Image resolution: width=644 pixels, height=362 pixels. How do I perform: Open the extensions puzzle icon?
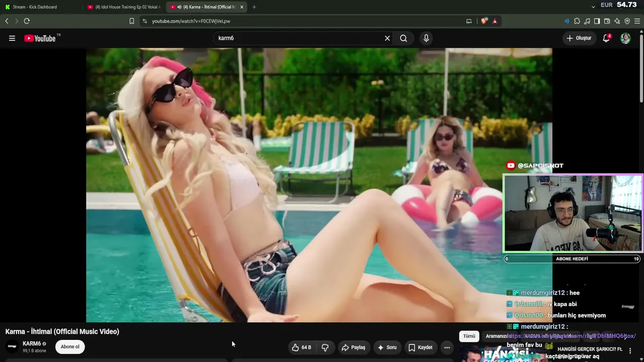point(577,21)
